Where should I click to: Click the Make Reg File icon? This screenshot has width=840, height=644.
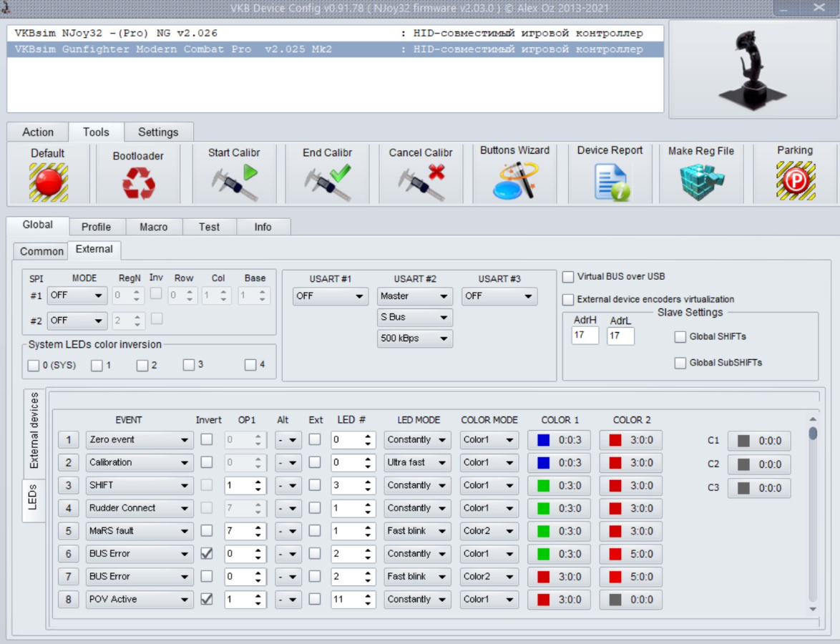[x=700, y=182]
